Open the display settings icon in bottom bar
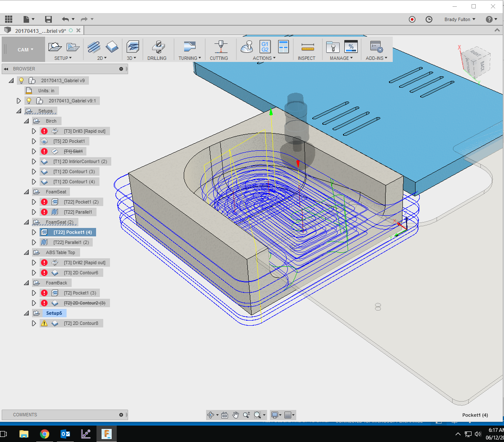The image size is (504, 442). [275, 415]
